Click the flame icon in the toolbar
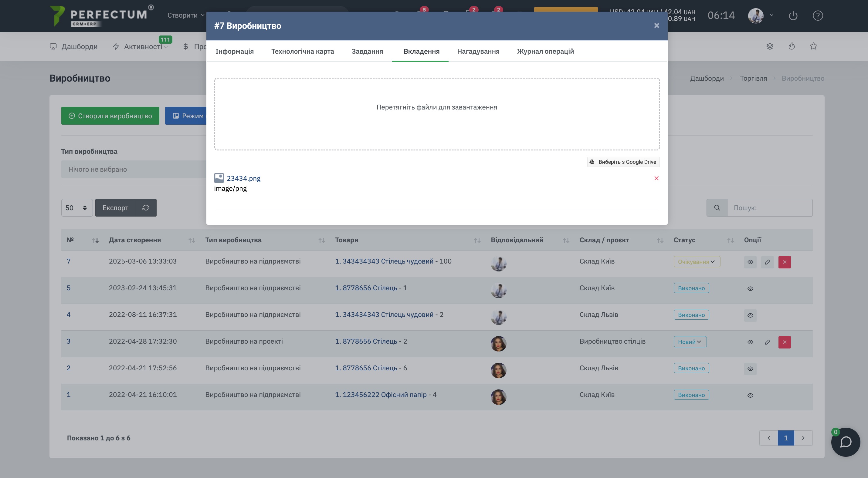The image size is (868, 478). [x=792, y=46]
